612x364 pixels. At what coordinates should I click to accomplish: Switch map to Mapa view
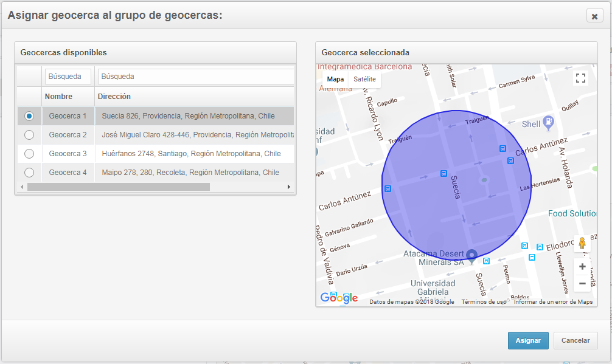(x=335, y=80)
